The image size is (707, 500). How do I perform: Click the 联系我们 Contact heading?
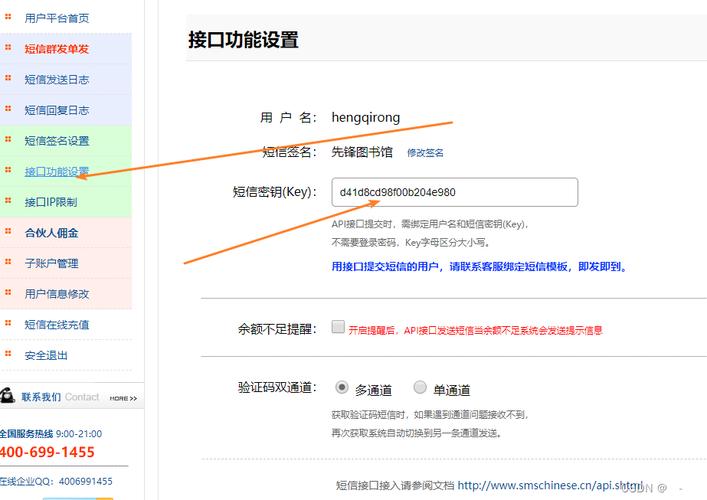click(x=60, y=397)
